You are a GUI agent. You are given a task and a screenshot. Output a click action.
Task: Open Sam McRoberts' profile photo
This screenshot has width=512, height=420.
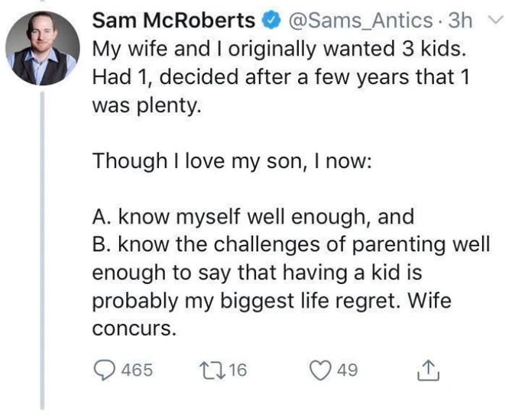(42, 47)
